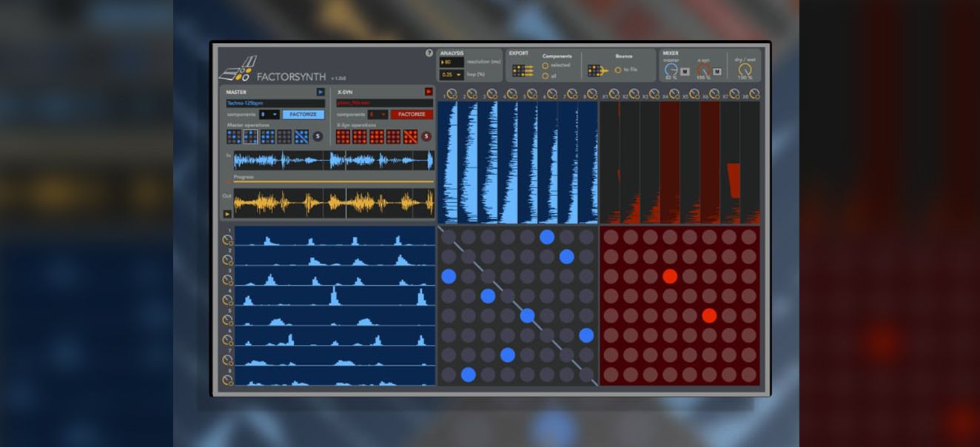Select the fourth X-Syn operations matrix icon
This screenshot has height=447, width=980.
click(393, 137)
